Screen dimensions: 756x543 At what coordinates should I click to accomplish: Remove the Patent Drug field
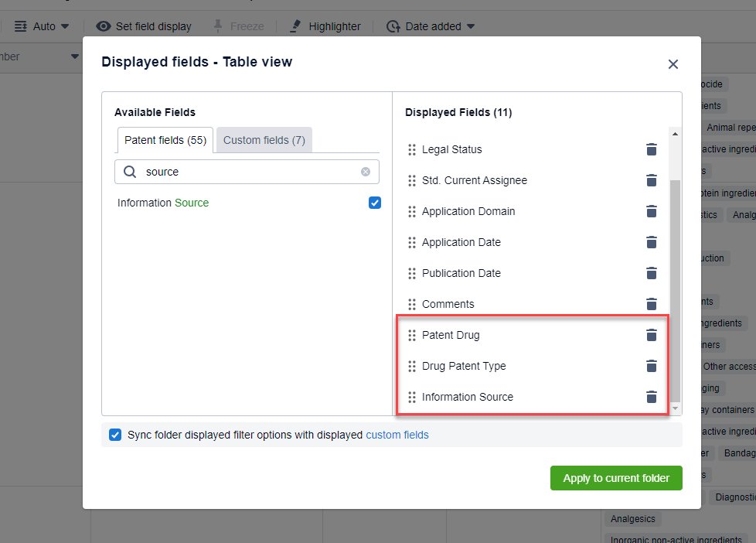click(x=651, y=335)
